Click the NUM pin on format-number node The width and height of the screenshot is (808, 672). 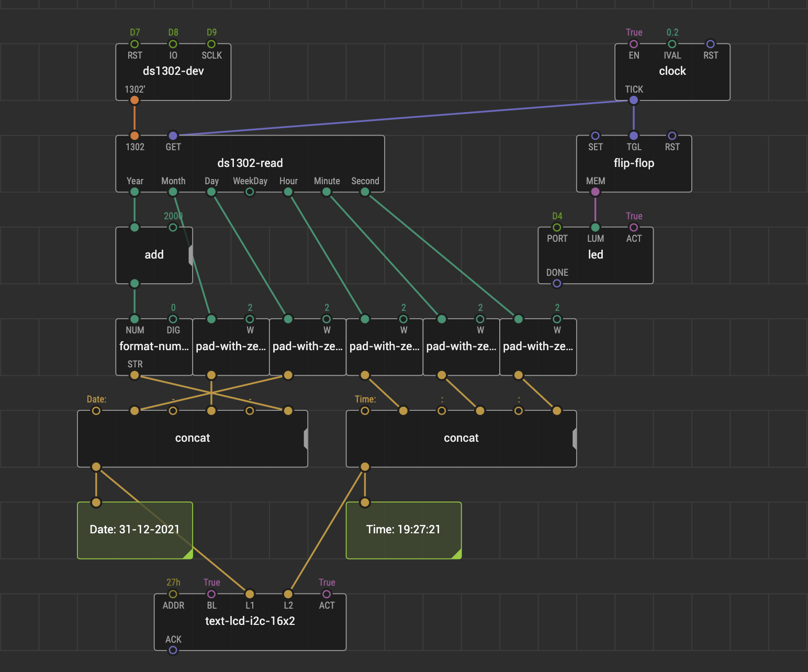[x=134, y=319]
